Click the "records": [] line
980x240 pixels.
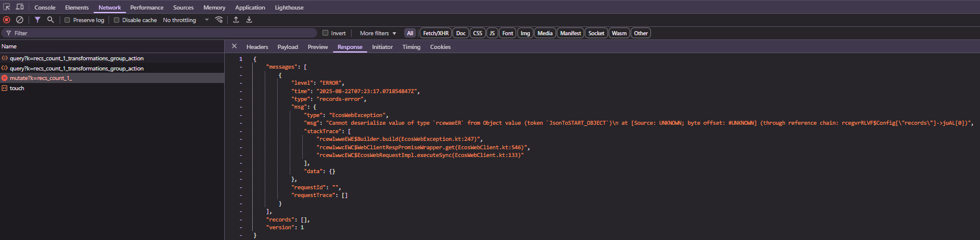[x=288, y=220]
